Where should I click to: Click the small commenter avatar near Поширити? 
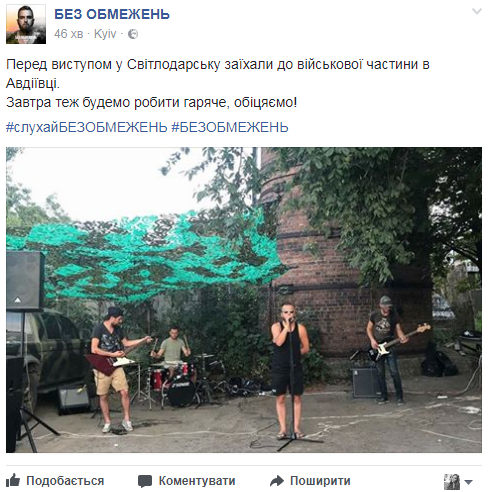tap(452, 481)
